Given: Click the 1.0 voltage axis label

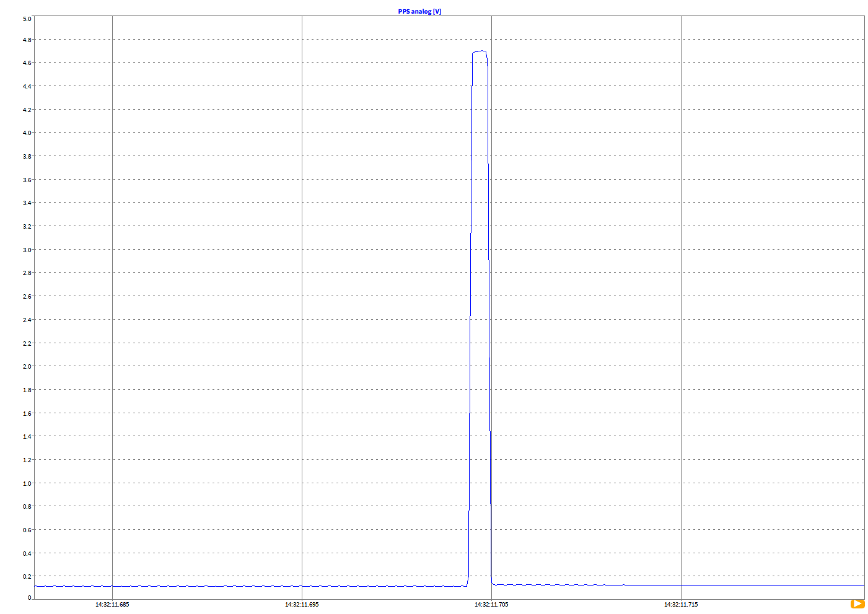Looking at the screenshot, I should (27, 483).
